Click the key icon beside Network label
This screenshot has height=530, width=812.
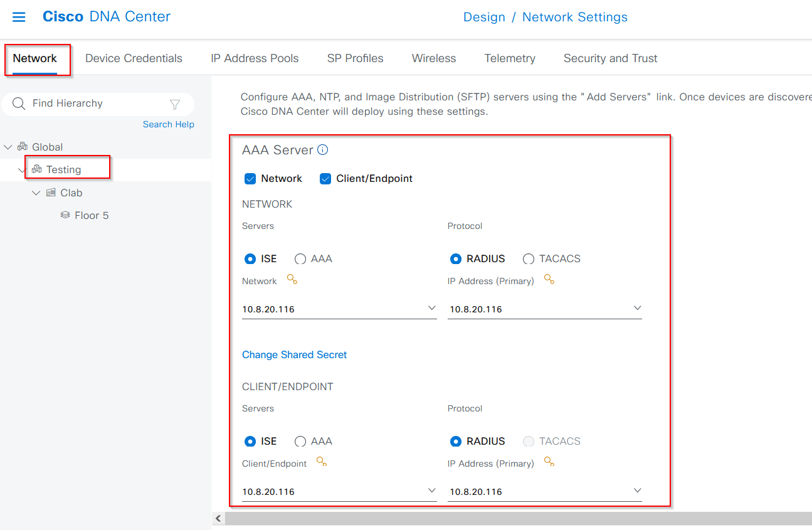[292, 280]
